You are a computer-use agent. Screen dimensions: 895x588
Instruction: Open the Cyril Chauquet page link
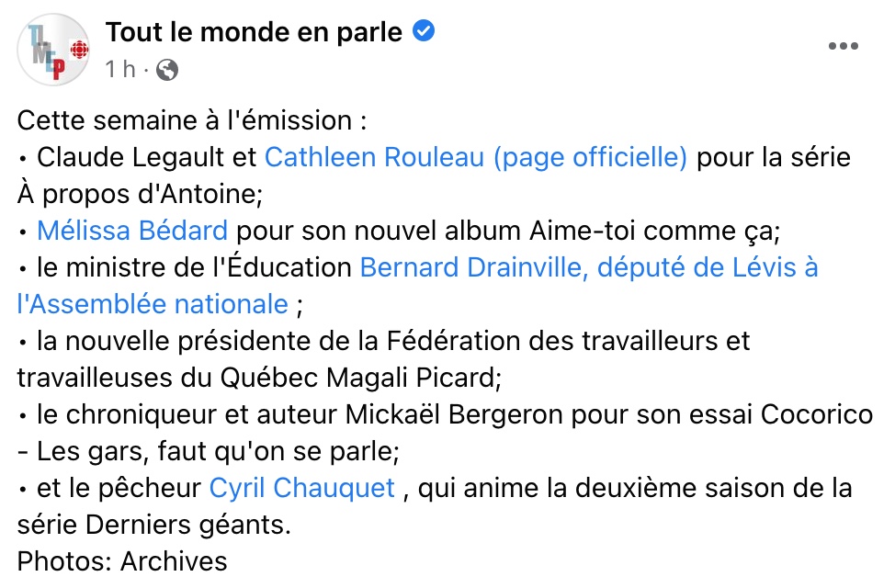302,489
